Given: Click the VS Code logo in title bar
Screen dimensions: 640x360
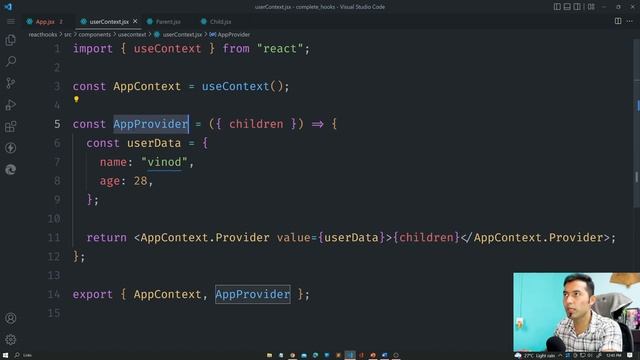Looking at the screenshot, I should [x=8, y=7].
